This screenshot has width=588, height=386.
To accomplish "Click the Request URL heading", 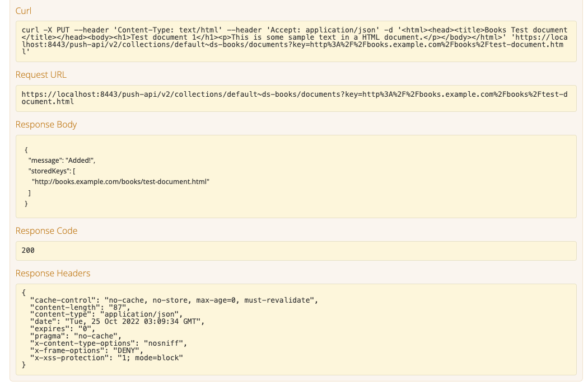I will point(40,74).
